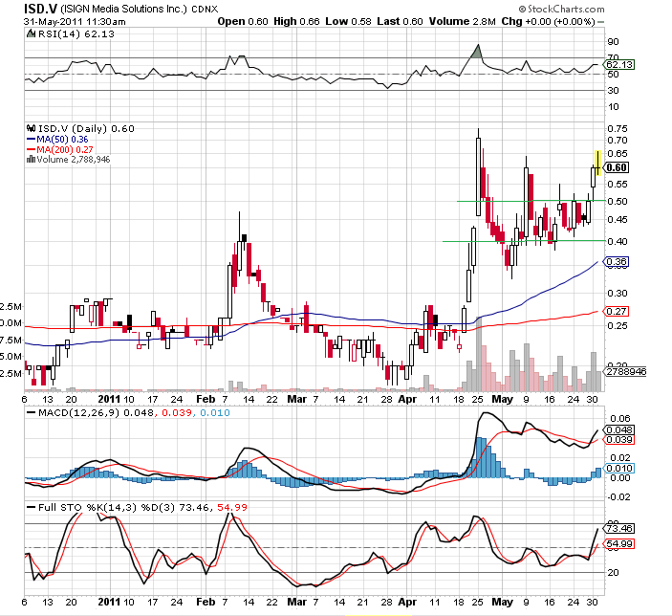Click the "Feb" label on the price chart axis

pyautogui.click(x=206, y=399)
